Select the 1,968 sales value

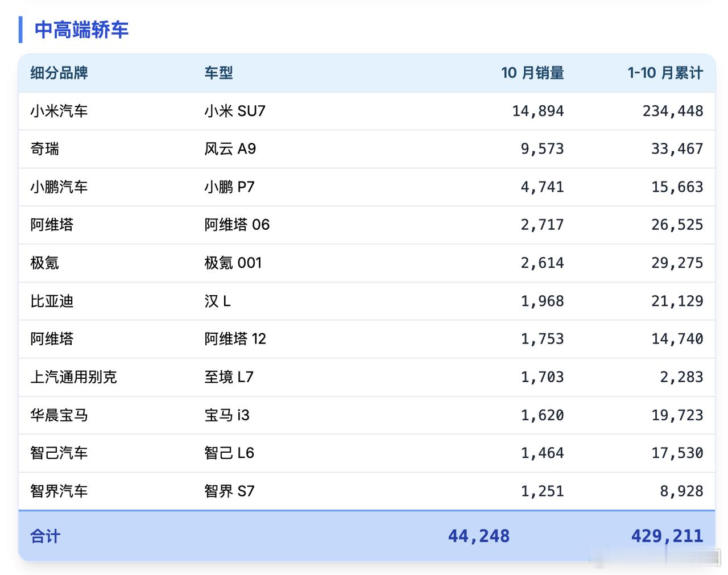coord(543,301)
